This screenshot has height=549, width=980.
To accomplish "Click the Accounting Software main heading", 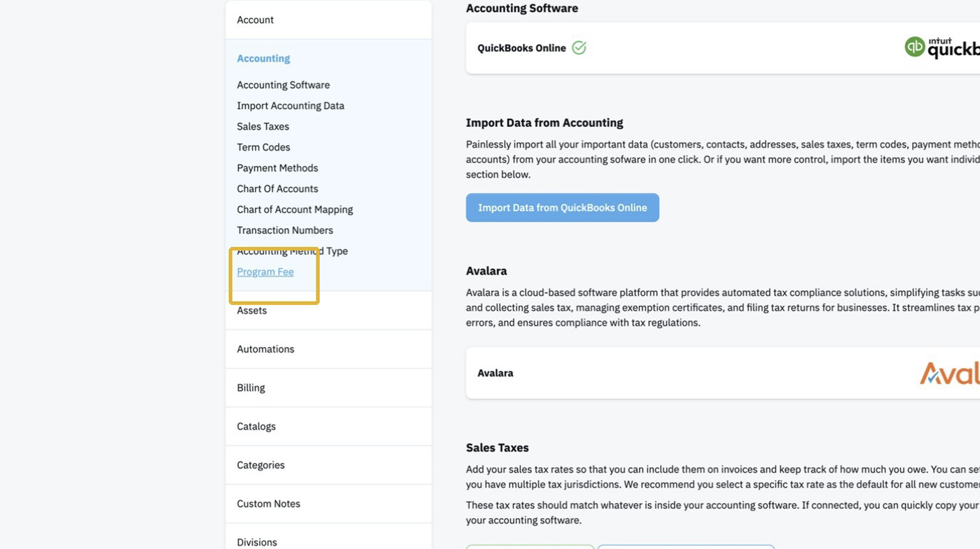I will point(522,8).
